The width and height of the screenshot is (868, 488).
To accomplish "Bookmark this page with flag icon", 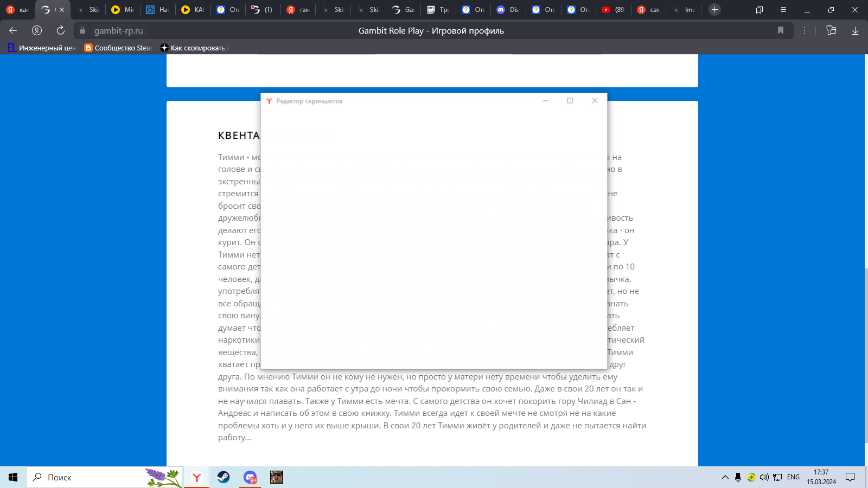I will click(x=781, y=30).
